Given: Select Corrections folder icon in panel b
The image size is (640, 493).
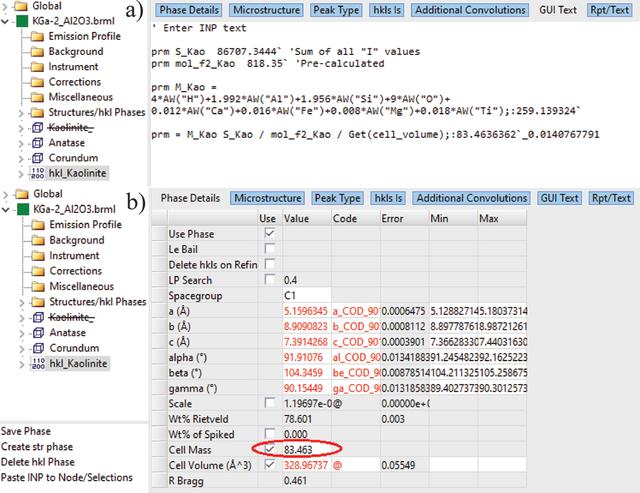Looking at the screenshot, I should tap(38, 271).
